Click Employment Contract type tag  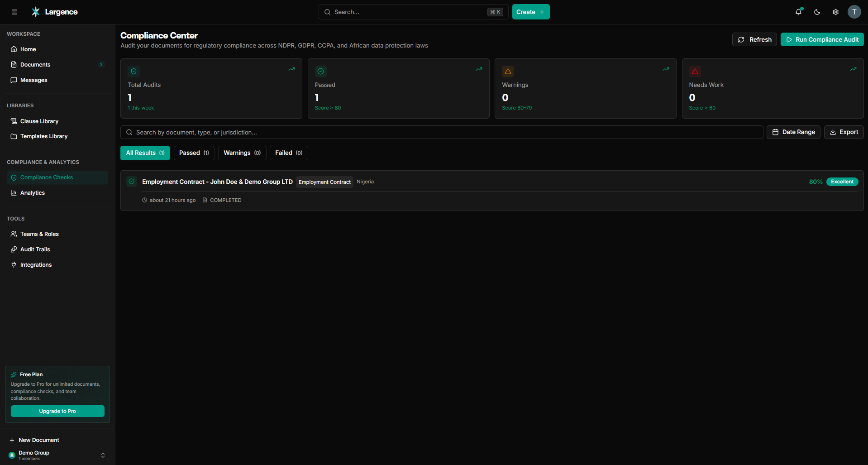click(324, 182)
